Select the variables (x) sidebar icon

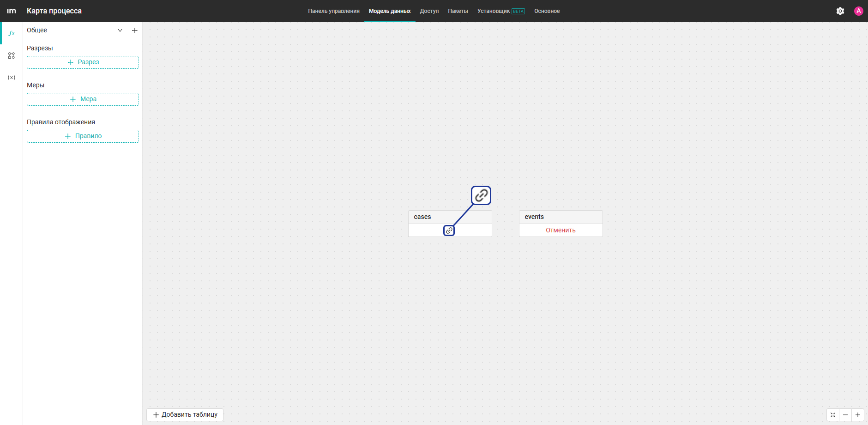click(x=12, y=78)
